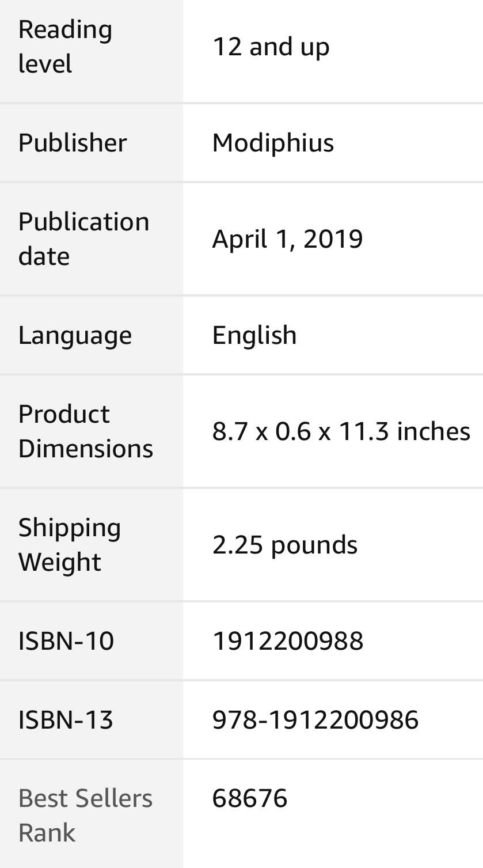The width and height of the screenshot is (483, 868).
Task: Select the Product Dimensions label
Action: pos(86,431)
